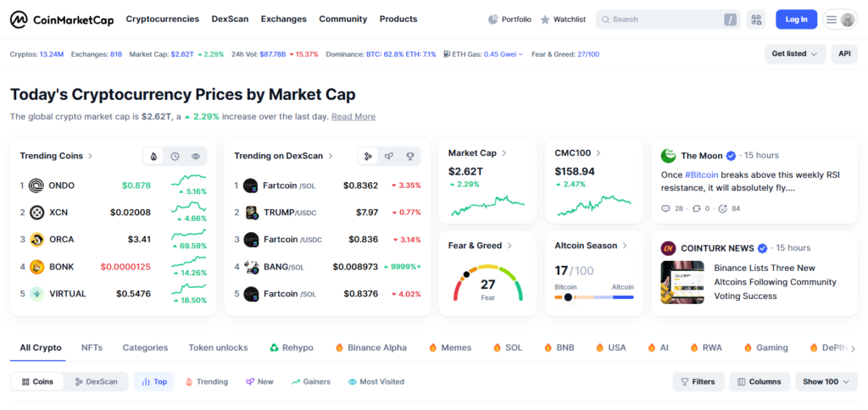Image resolution: width=868 pixels, height=410 pixels.
Task: Switch view to Coins
Action: tap(37, 382)
